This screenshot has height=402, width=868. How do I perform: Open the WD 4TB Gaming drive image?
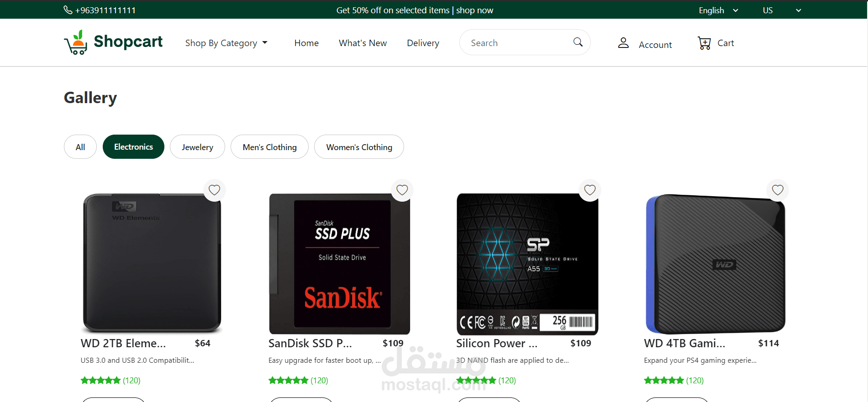[715, 264]
